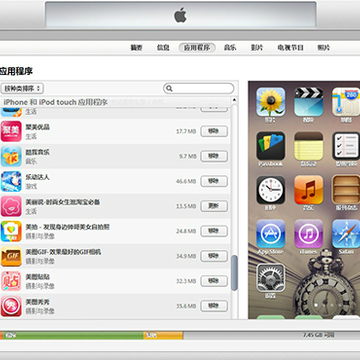This screenshot has width=360, height=360.
Task: Switch to the 信息 info tab
Action: (x=163, y=48)
